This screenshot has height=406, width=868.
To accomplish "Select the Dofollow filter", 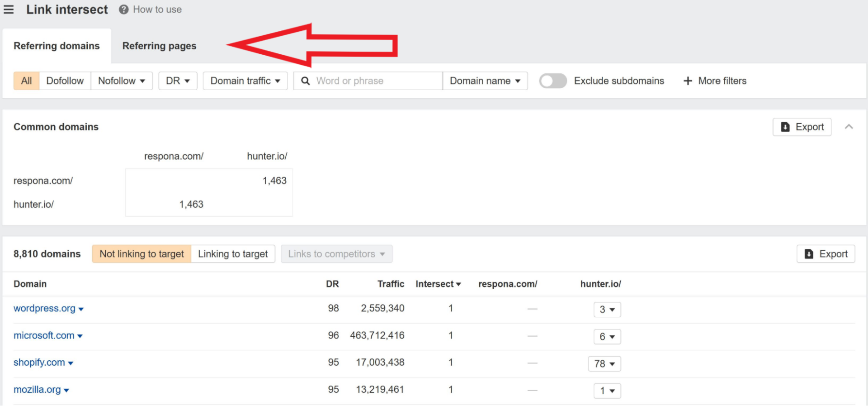I will 65,81.
